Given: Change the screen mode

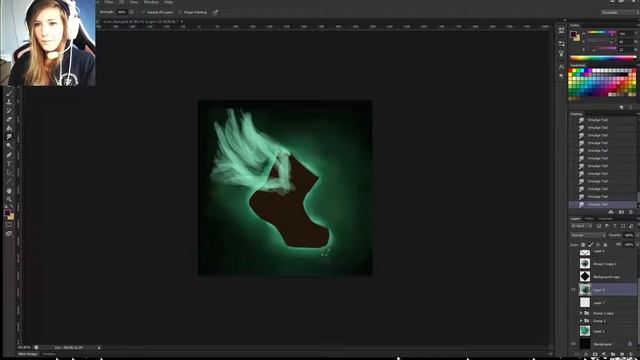Looking at the screenshot, I should (9, 233).
